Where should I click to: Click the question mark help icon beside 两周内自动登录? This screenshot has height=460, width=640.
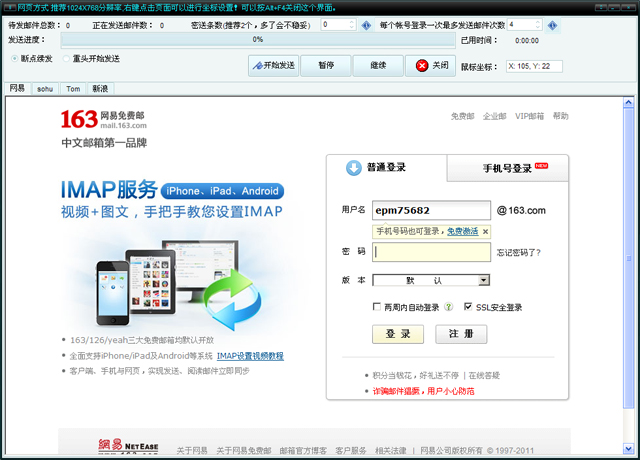point(448,307)
